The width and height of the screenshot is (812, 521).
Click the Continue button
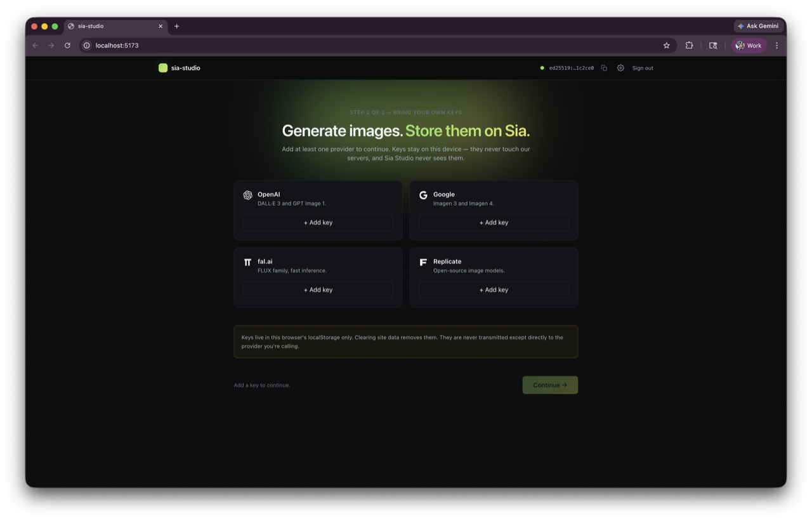tap(550, 385)
